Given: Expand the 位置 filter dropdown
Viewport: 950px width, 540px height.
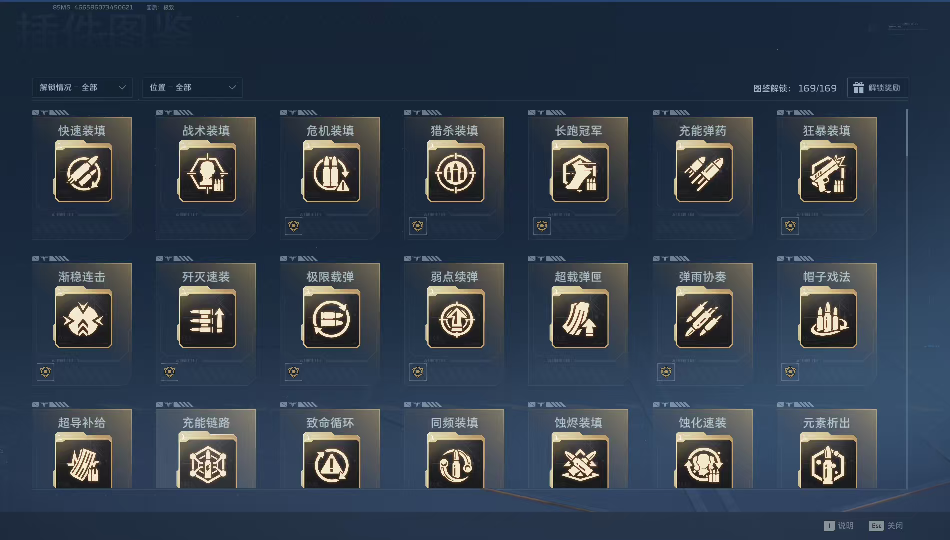Looking at the screenshot, I should coord(193,87).
